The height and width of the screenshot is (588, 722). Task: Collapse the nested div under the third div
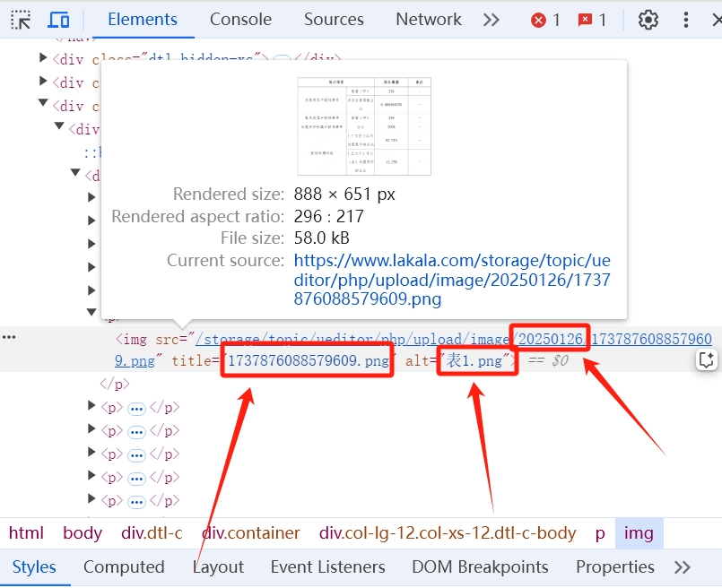click(x=59, y=125)
